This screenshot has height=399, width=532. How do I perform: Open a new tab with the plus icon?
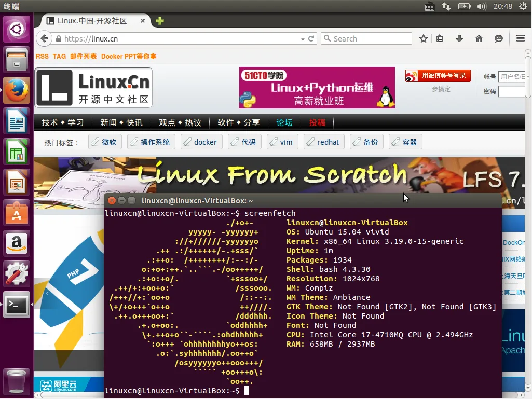coord(160,21)
